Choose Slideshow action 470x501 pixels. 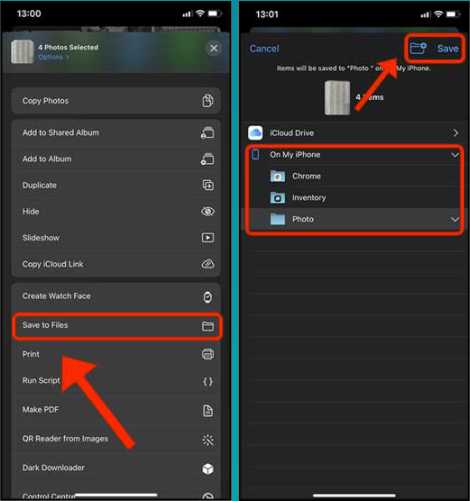pos(116,238)
